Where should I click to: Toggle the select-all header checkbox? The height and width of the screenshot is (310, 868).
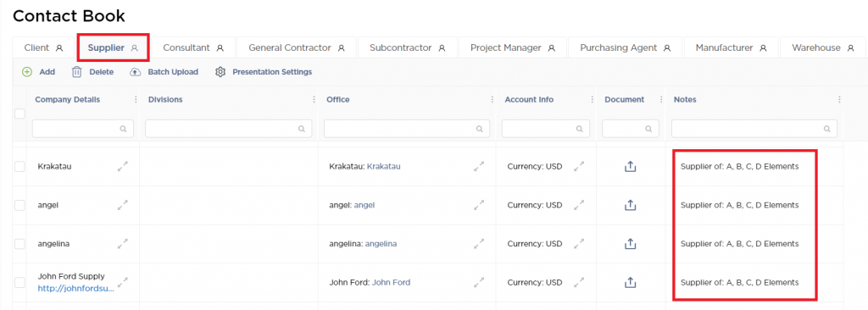[x=19, y=113]
